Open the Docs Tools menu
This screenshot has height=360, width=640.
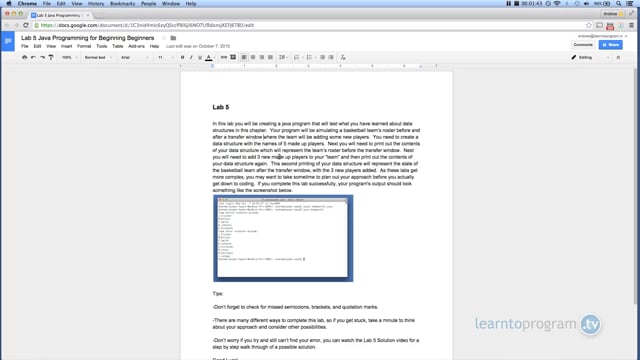102,46
